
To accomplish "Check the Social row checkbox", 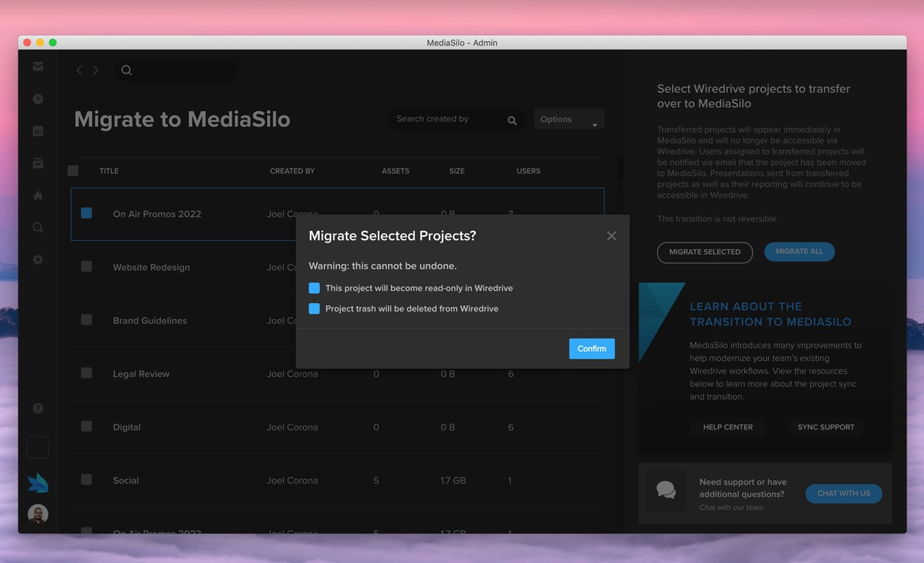I will [x=87, y=479].
